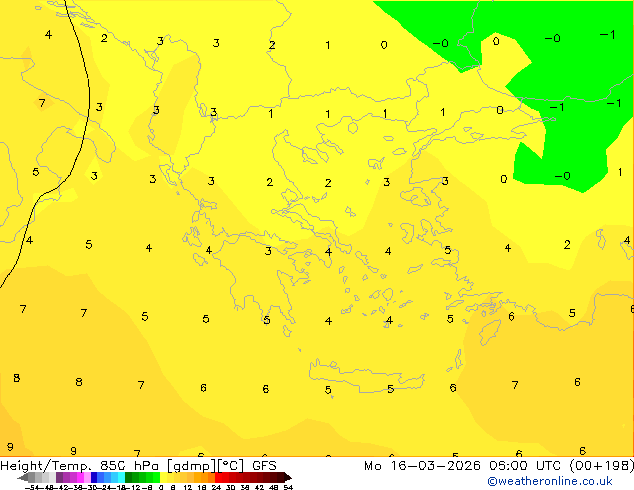
Task: Click the dark maroon arrow tip at the legend's warm end
Action: [287, 477]
